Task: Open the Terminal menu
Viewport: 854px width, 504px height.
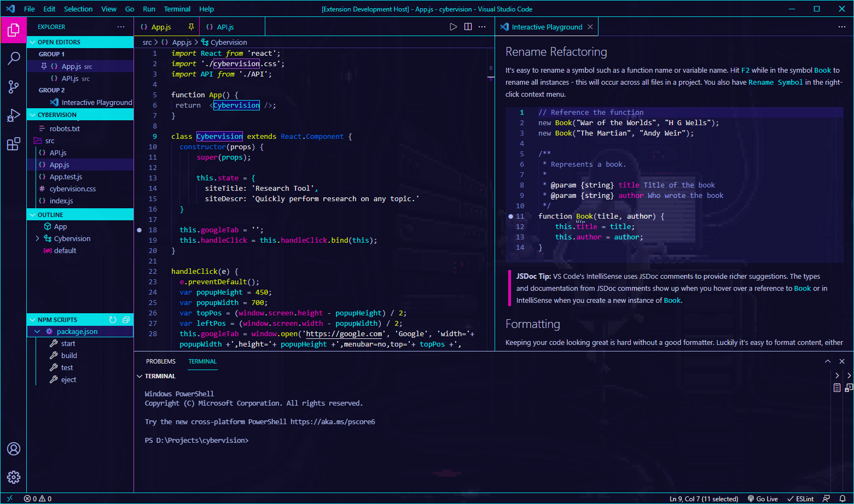Action: (x=177, y=9)
